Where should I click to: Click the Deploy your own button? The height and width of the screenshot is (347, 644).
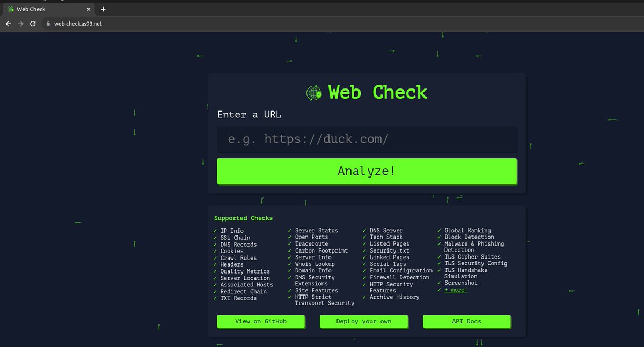(364, 321)
